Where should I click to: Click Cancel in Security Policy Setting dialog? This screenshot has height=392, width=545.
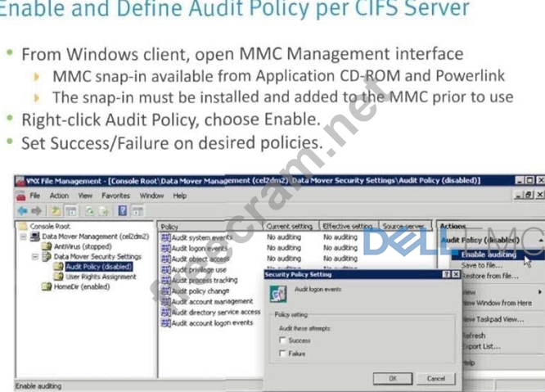pyautogui.click(x=436, y=378)
